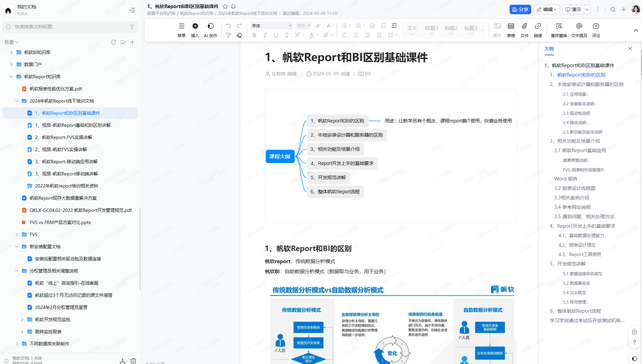
Task: Toggle bold formatting
Action: (x=254, y=35)
